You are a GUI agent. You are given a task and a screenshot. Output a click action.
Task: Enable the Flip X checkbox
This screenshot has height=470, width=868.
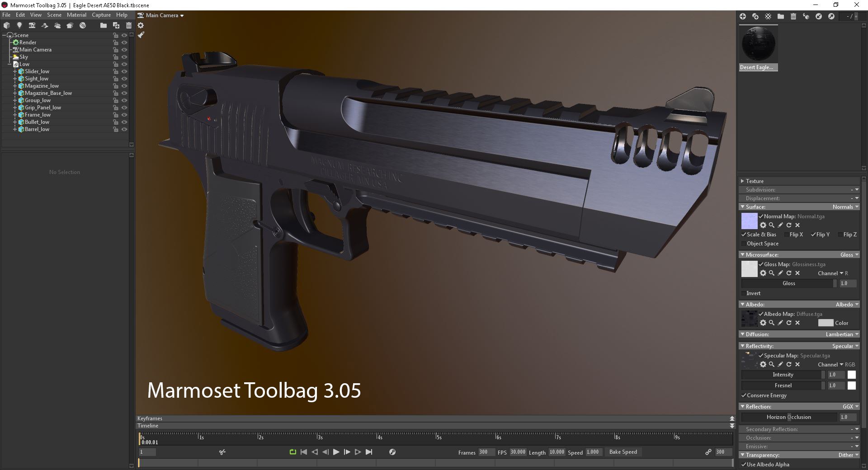(x=786, y=235)
